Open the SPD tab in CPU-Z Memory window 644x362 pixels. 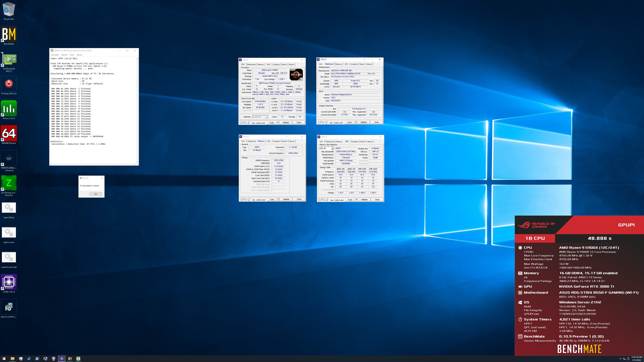point(269,141)
